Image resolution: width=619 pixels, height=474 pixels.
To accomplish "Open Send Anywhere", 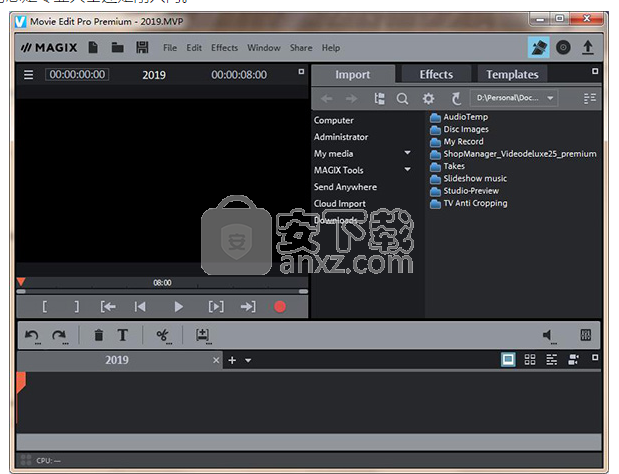I will [345, 187].
